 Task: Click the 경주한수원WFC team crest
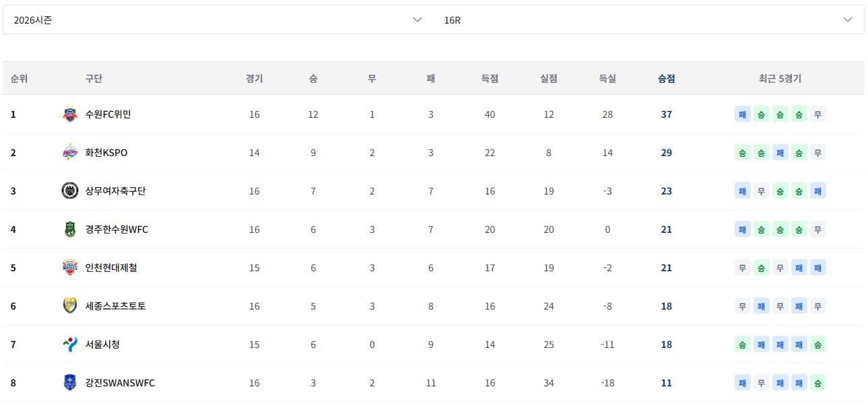click(x=70, y=230)
